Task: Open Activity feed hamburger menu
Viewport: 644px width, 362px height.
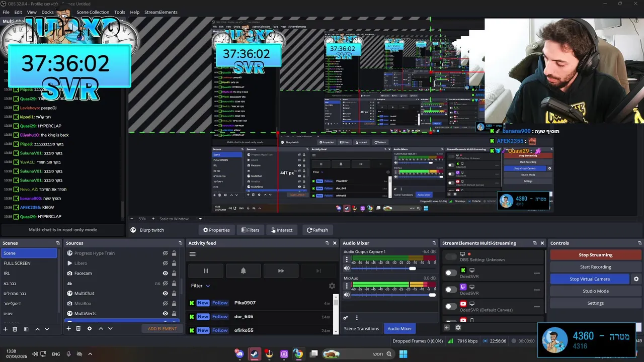Action: click(x=192, y=254)
